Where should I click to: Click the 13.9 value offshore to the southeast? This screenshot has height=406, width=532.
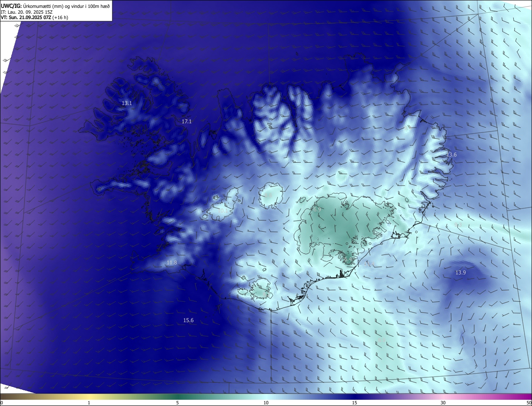(x=461, y=273)
